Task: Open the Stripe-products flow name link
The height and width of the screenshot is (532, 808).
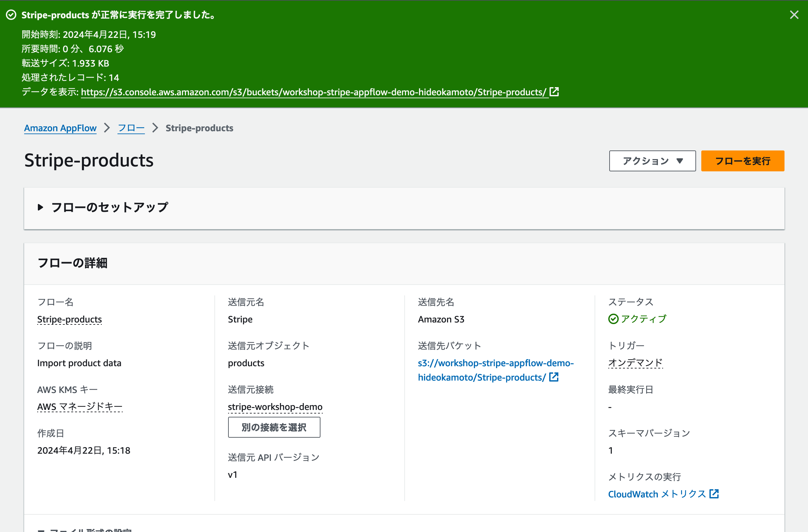Action: tap(69, 319)
